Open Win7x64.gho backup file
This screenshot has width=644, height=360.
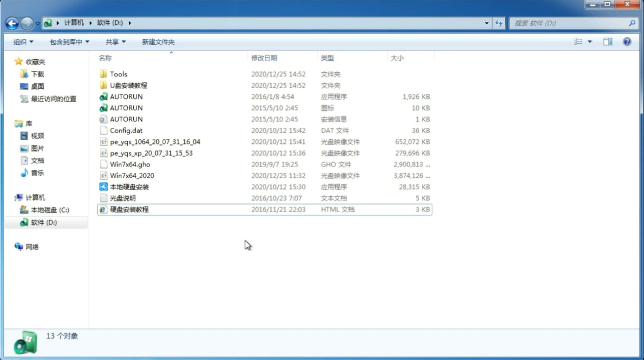point(130,164)
